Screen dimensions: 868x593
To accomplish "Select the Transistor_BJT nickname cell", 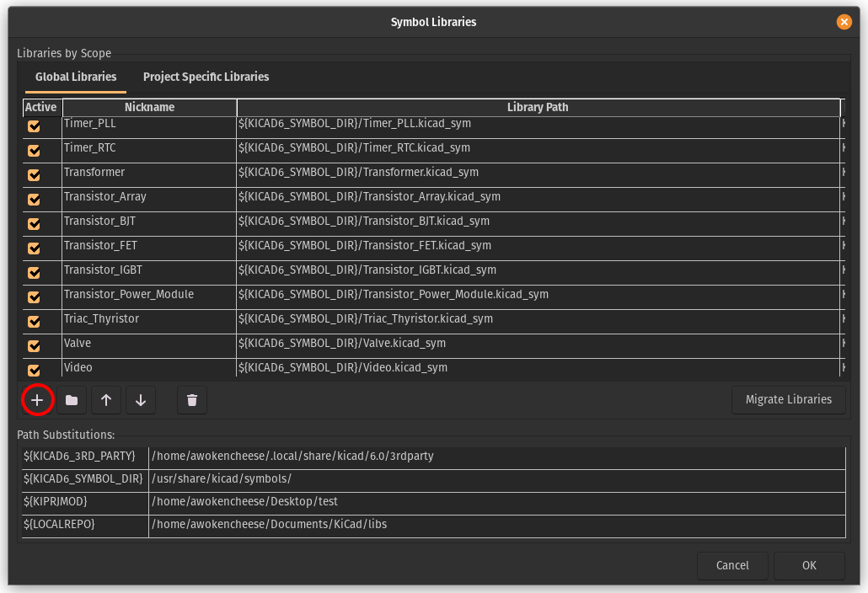I will tap(149, 223).
